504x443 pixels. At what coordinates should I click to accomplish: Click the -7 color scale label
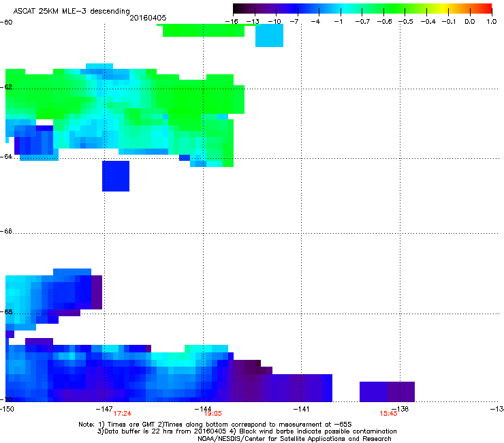tap(294, 22)
